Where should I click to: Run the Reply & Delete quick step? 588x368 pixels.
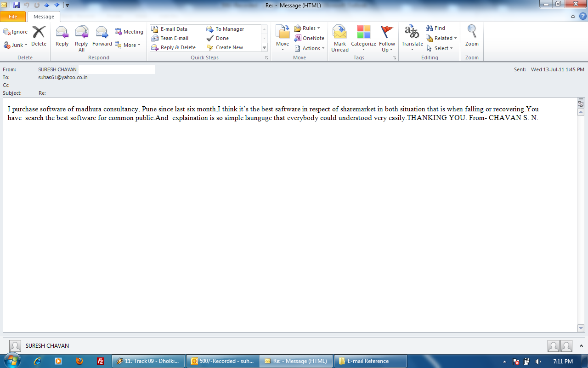pos(173,47)
